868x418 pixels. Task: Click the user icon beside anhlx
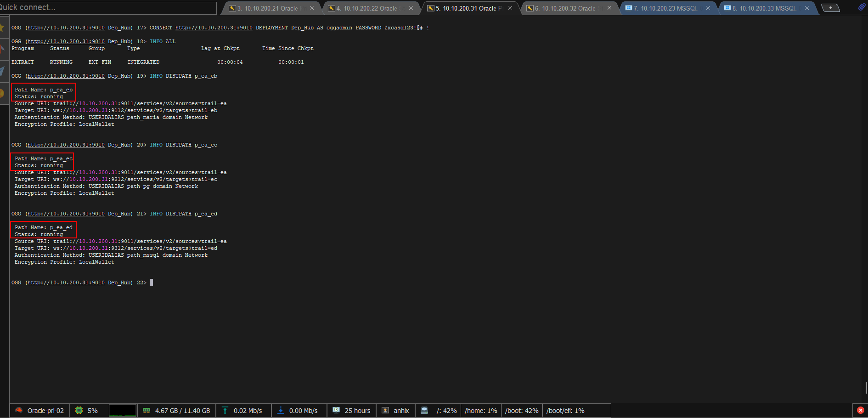tap(386, 410)
